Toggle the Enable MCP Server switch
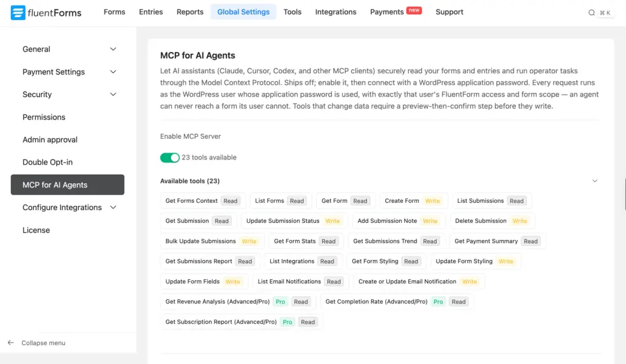The width and height of the screenshot is (626, 364). point(170,158)
